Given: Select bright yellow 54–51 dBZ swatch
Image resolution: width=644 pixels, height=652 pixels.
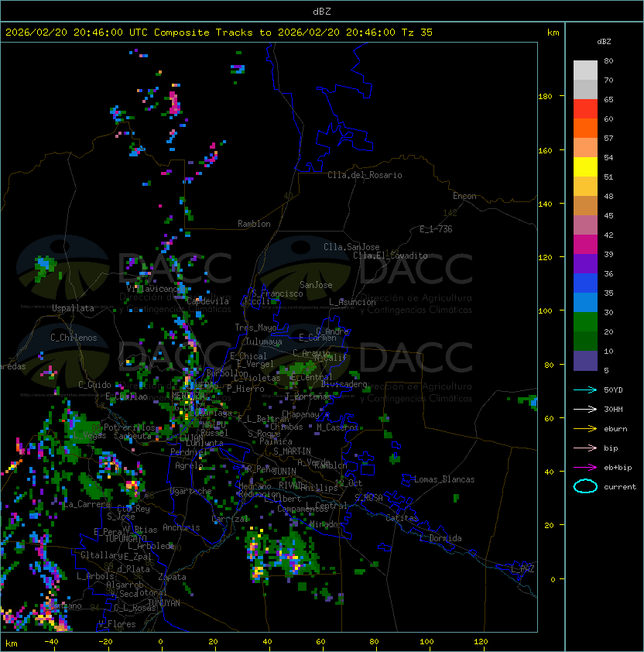Looking at the screenshot, I should 585,166.
